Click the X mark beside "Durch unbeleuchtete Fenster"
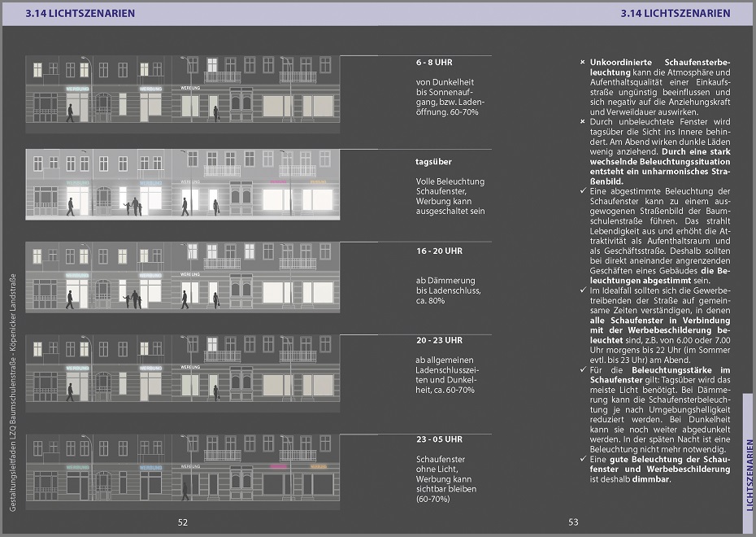 click(x=582, y=121)
